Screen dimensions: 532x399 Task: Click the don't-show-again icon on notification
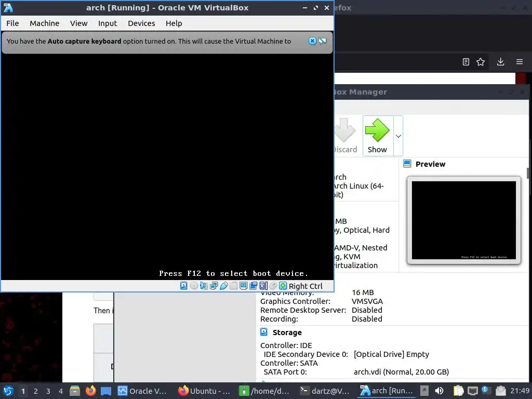[322, 41]
